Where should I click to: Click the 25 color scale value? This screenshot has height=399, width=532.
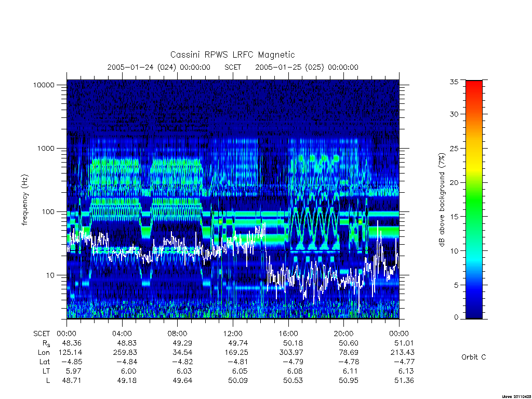[454, 149]
